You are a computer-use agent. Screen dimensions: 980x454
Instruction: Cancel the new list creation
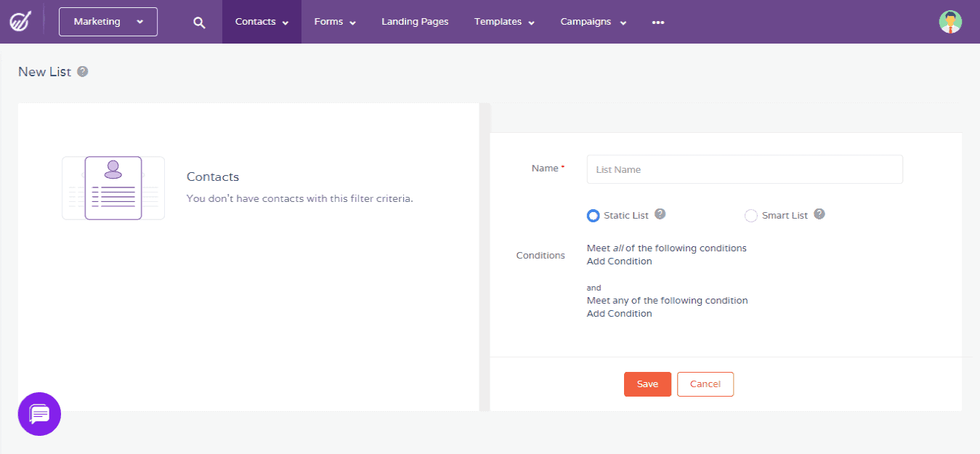[705, 384]
